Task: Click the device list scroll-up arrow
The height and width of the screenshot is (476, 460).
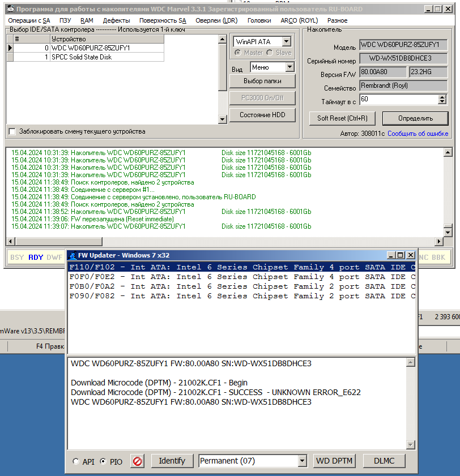Action: point(223,39)
